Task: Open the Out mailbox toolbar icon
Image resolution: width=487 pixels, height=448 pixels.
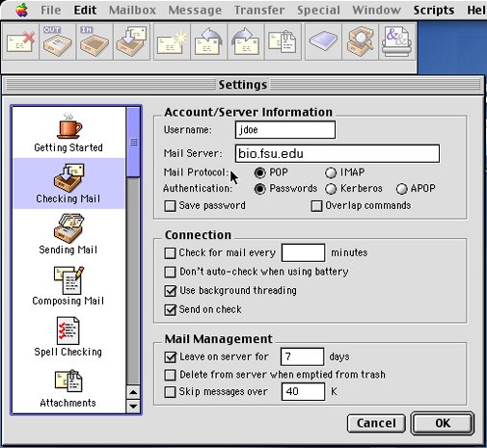Action: point(58,41)
